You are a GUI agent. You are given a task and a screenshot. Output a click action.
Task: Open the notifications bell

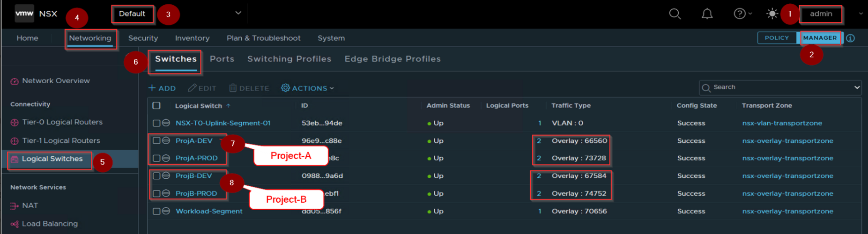pyautogui.click(x=707, y=14)
